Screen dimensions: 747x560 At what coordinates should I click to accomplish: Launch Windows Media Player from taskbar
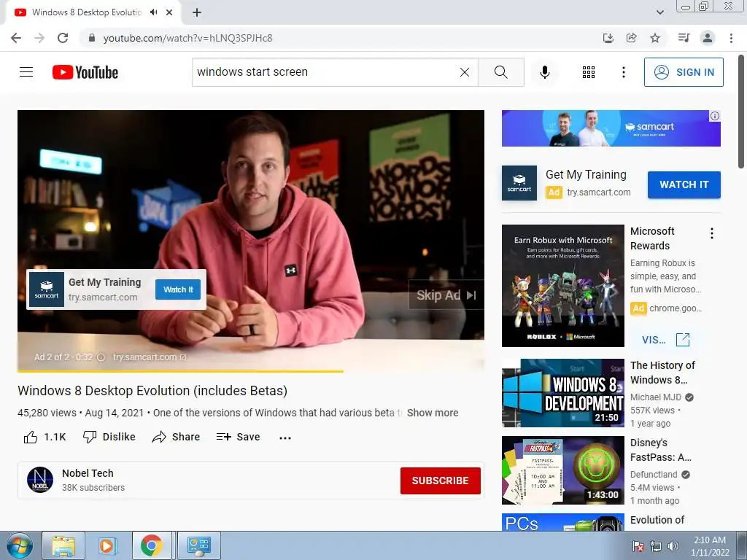(107, 545)
